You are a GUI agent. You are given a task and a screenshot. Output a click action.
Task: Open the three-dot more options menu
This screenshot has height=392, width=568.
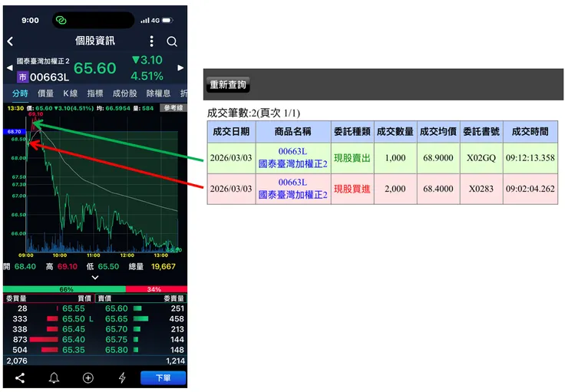click(x=151, y=41)
